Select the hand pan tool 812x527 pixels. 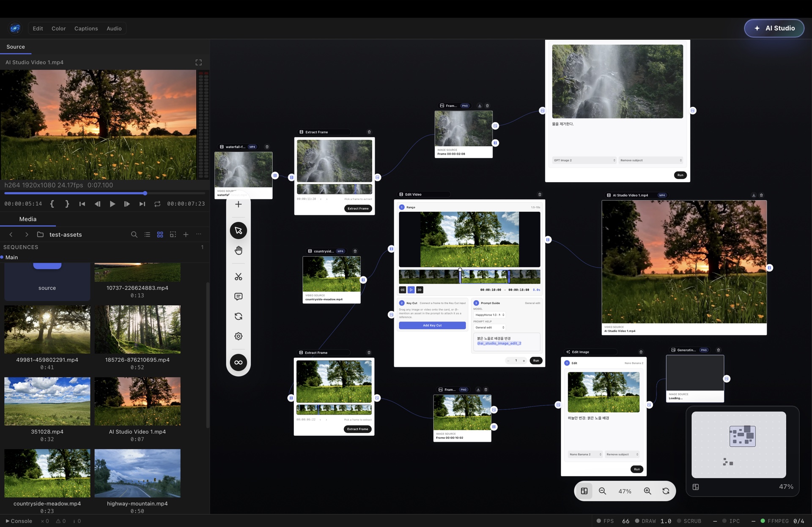pyautogui.click(x=239, y=251)
